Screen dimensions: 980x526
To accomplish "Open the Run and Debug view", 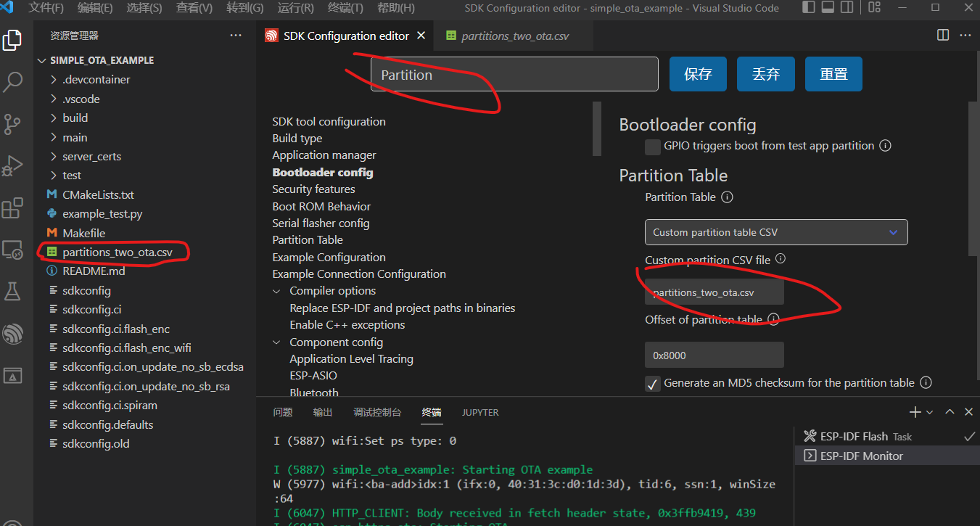I will coord(12,166).
